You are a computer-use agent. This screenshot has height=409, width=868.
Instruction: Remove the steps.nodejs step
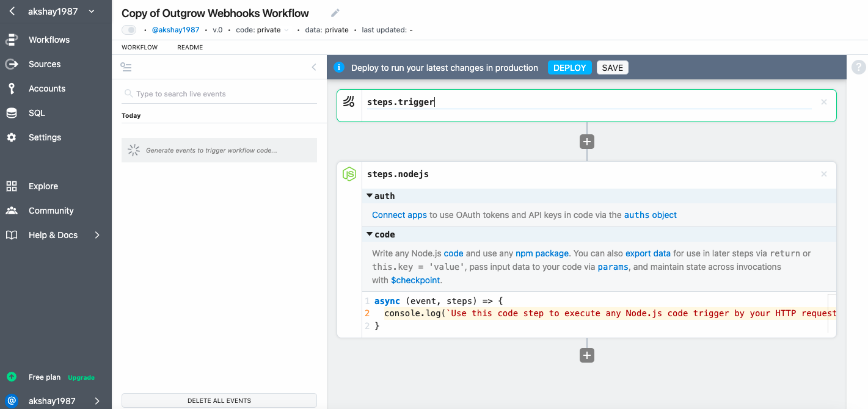tap(824, 174)
